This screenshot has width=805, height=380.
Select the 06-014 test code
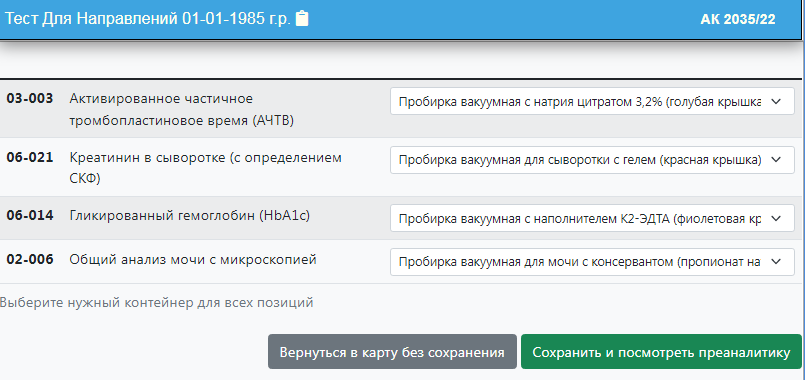30,215
